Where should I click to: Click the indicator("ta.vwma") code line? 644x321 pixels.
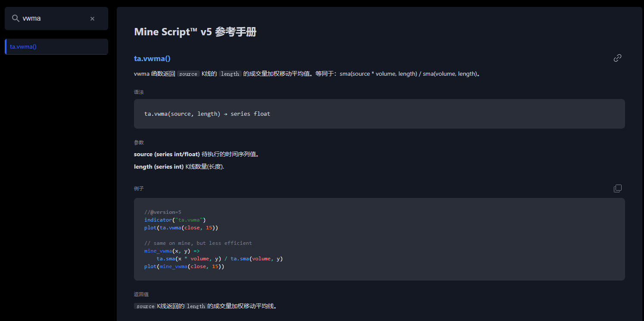click(x=175, y=220)
